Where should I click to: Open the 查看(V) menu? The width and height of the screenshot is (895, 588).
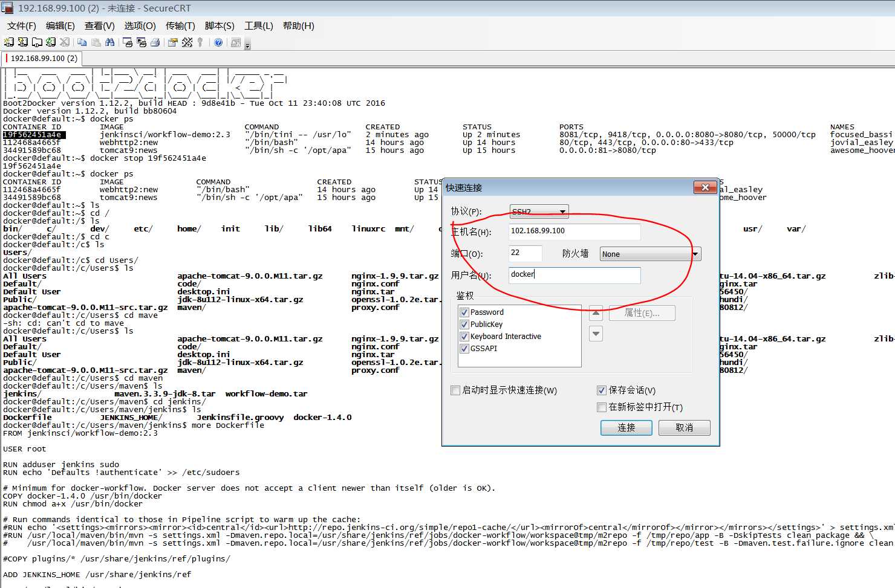[x=100, y=26]
